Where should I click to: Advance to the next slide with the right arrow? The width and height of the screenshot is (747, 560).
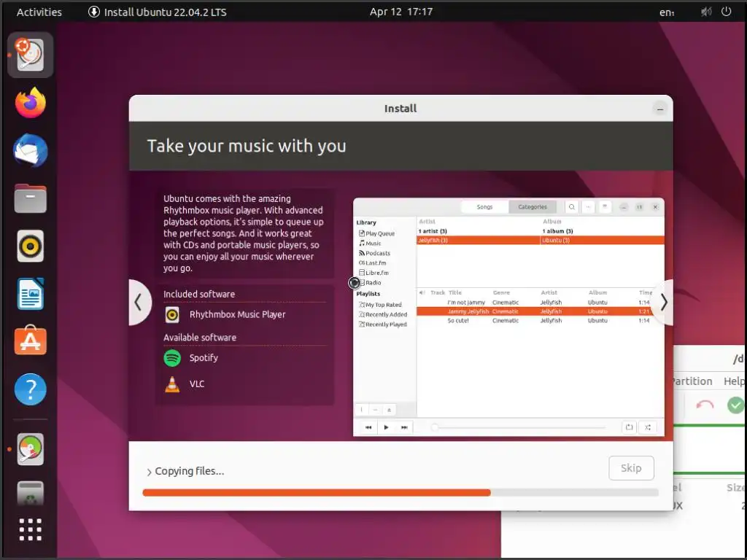pos(664,303)
